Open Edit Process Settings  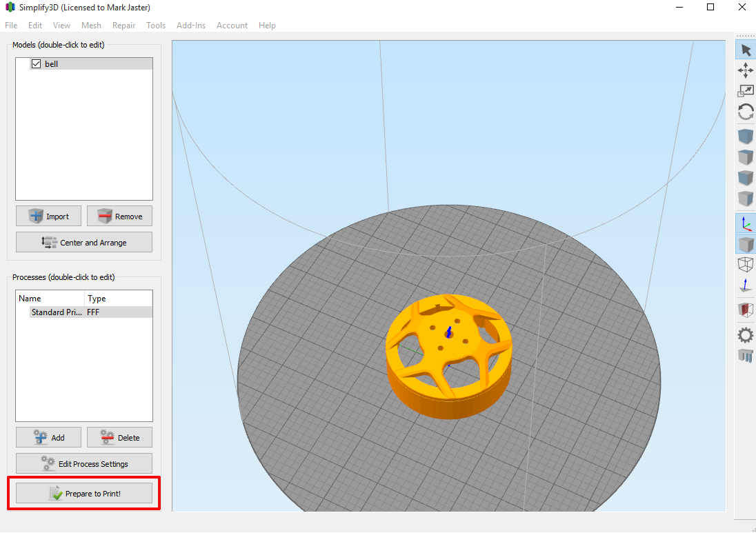(84, 463)
